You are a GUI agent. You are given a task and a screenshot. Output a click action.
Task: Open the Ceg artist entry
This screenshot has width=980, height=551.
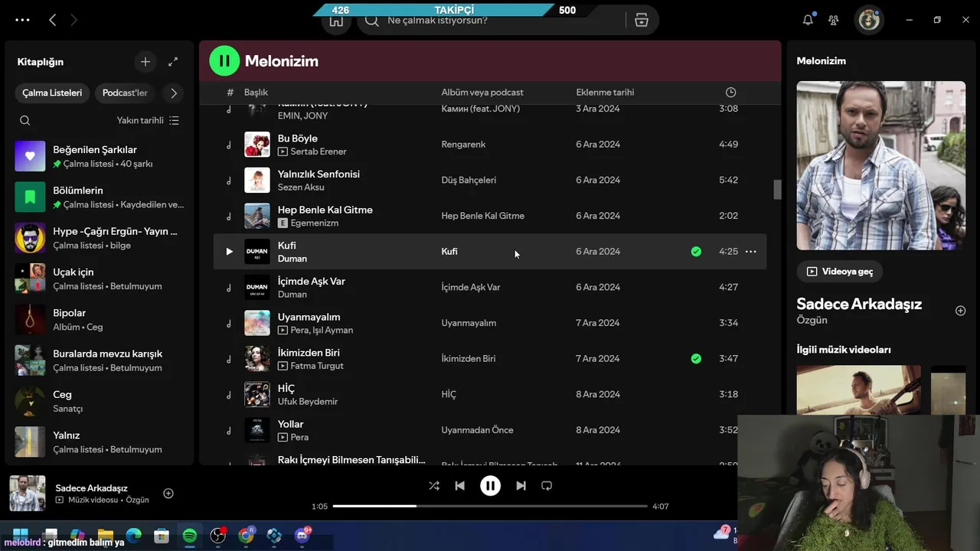pos(100,401)
